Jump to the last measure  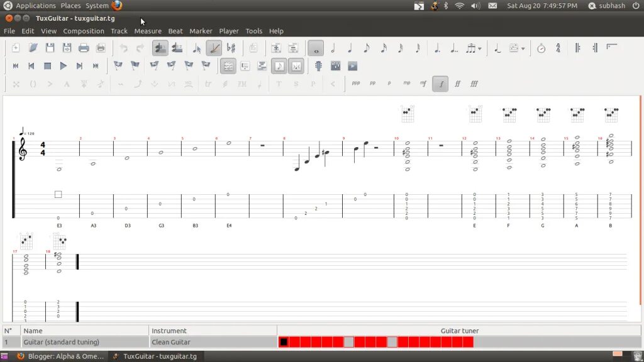[x=96, y=65]
